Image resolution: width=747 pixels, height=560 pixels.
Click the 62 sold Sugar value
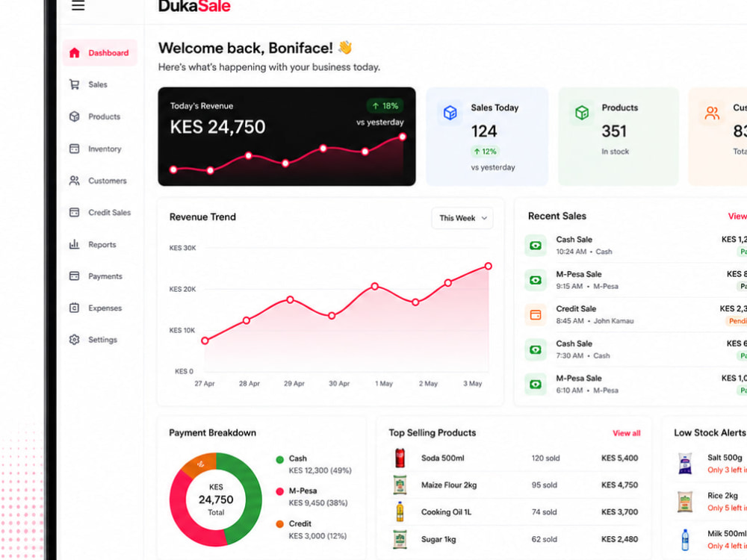[544, 539]
